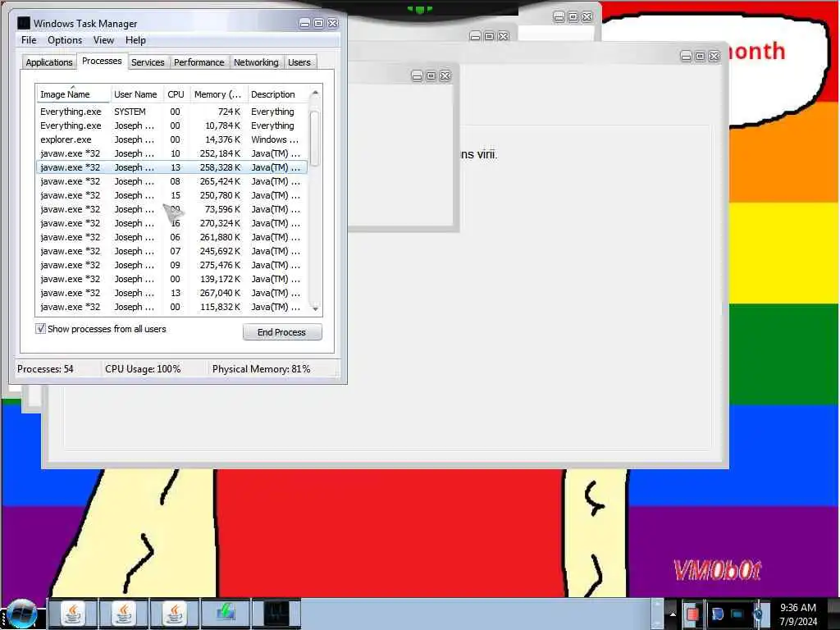
Task: Select javaw.exe using 73,596 K
Action: (172, 209)
